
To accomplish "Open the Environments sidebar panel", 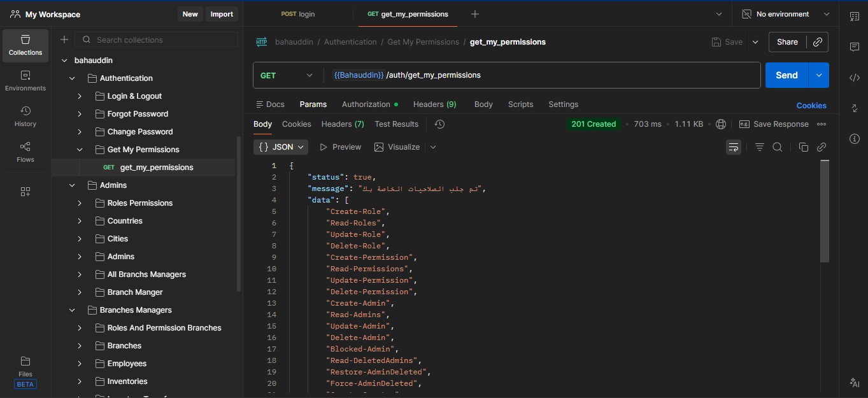I will tap(25, 81).
